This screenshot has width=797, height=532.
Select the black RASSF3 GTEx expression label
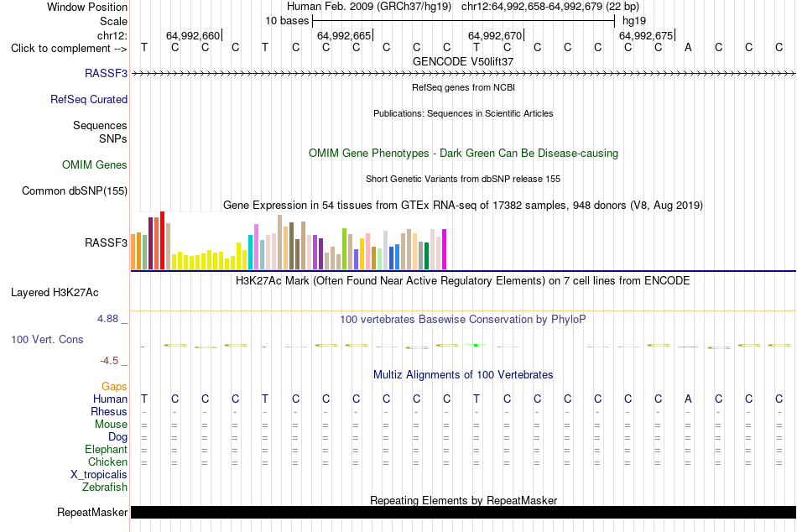107,243
